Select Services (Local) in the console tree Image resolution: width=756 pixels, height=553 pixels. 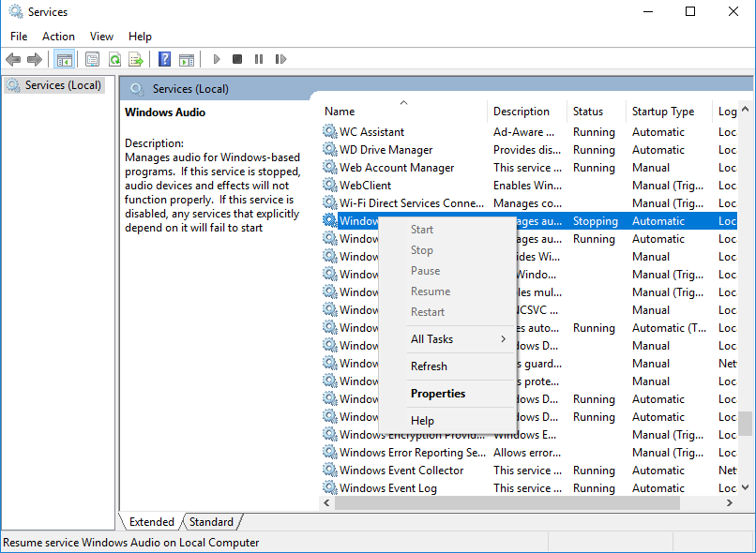(54, 85)
